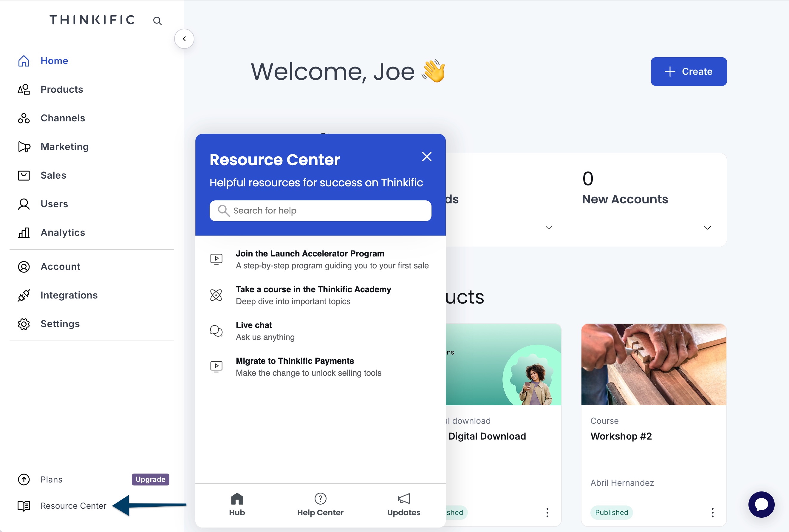Switch to the Help Center tab
Viewport: 789px width, 532px height.
pyautogui.click(x=320, y=505)
